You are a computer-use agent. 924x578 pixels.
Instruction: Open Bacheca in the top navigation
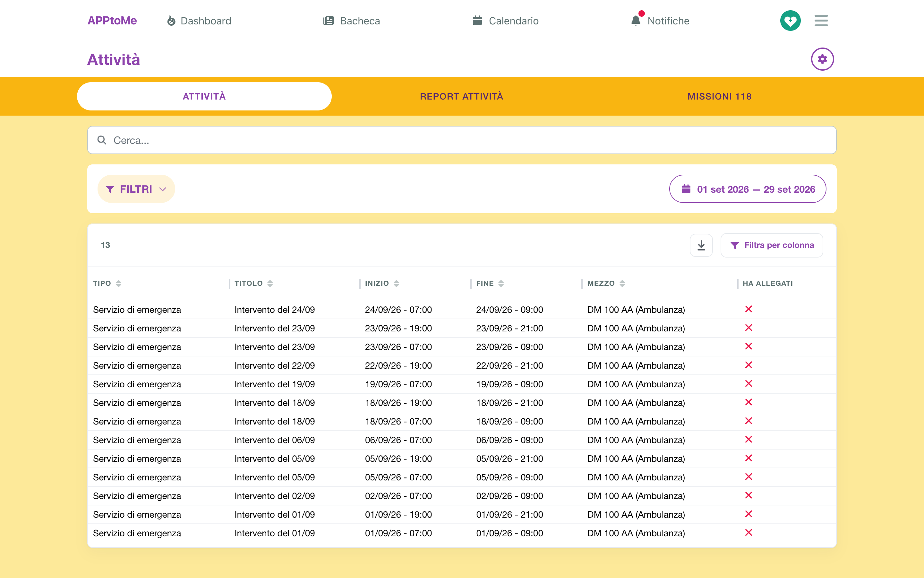[x=352, y=21]
